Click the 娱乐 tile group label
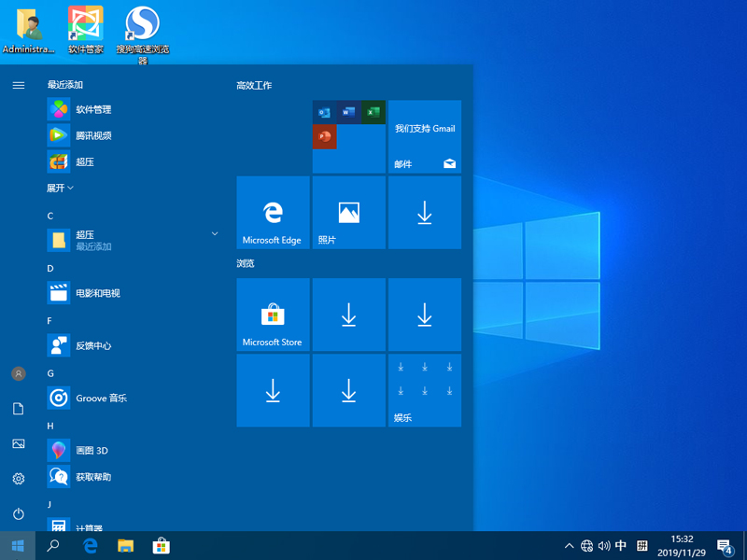Image resolution: width=747 pixels, height=560 pixels. [x=401, y=416]
